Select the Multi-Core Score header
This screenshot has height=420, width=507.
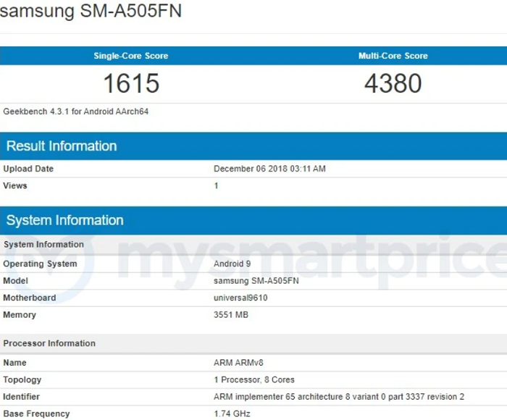point(393,56)
